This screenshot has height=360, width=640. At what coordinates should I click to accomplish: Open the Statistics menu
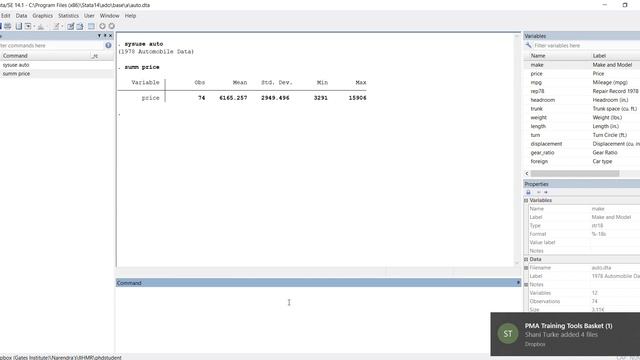click(68, 16)
